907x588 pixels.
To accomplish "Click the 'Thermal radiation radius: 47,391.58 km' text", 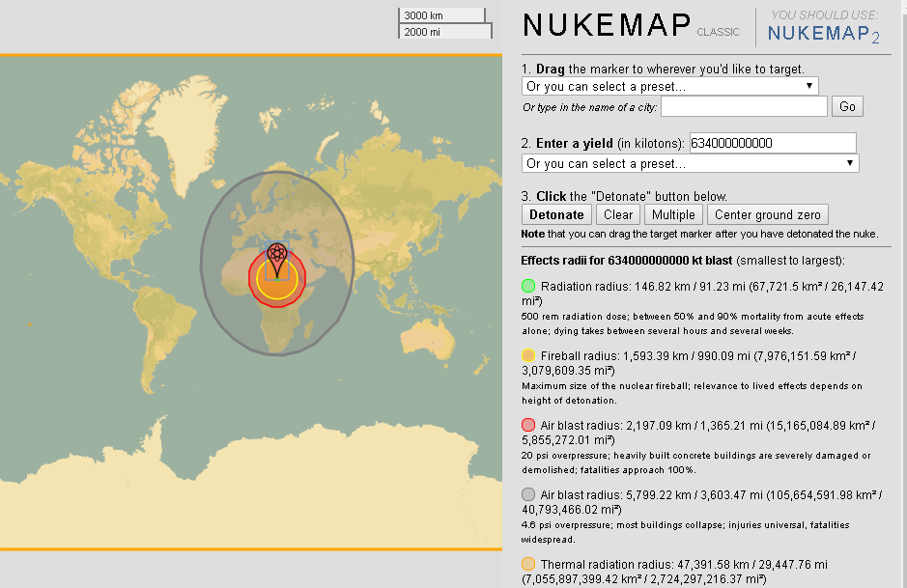I will (649, 564).
